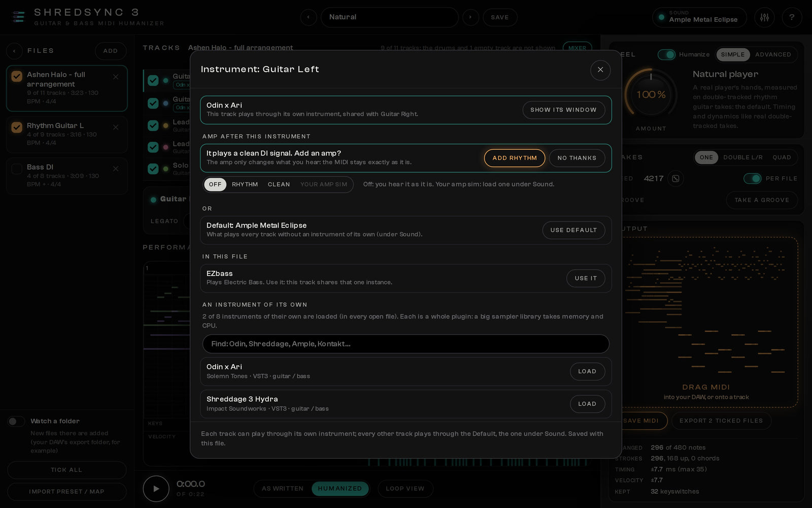Randomize the seed 4217 dice icon
812x508 pixels.
[x=675, y=178]
